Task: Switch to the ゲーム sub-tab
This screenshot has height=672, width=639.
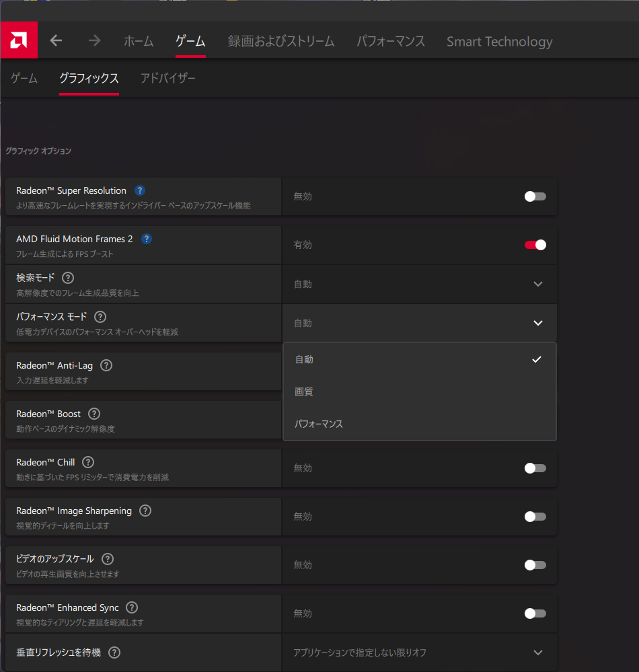Action: tap(24, 78)
